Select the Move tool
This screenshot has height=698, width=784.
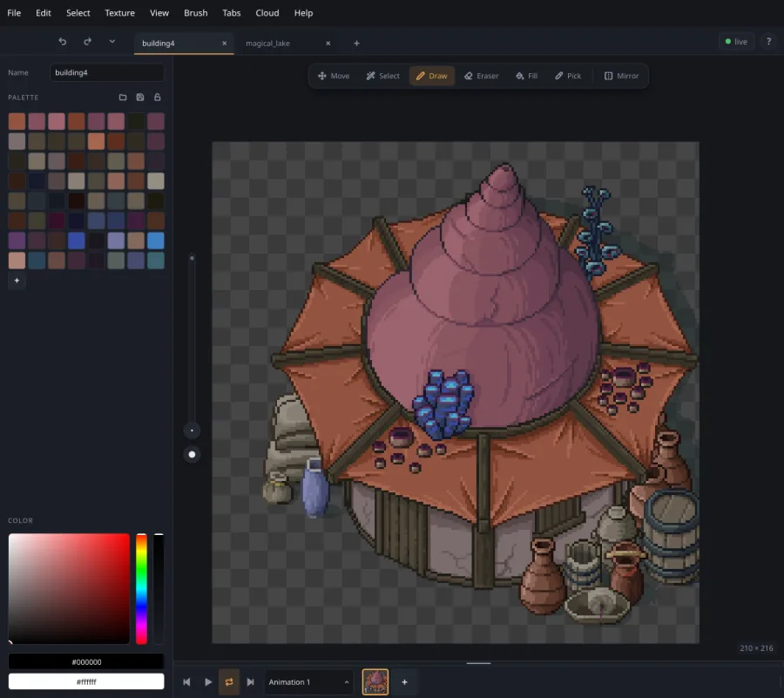[x=334, y=76]
